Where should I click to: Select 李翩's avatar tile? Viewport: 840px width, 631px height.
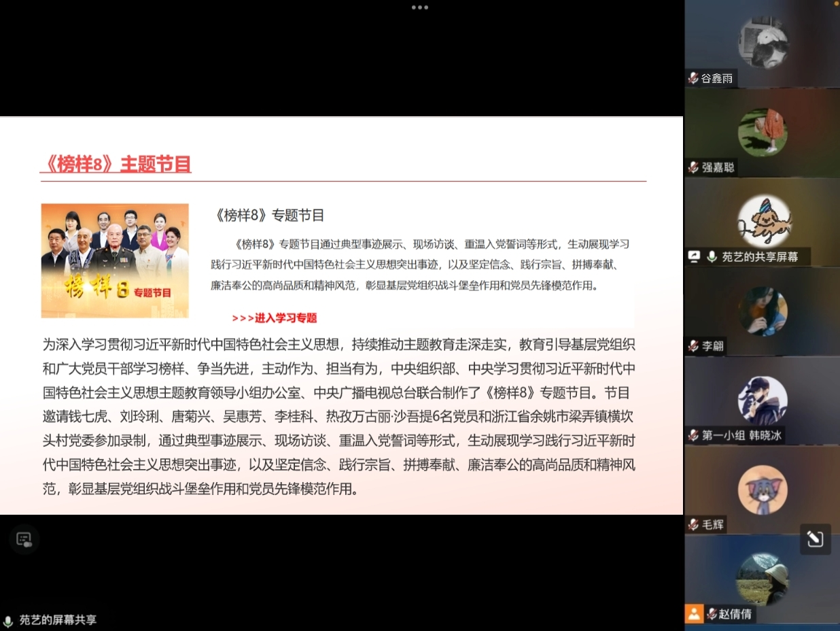tap(763, 311)
